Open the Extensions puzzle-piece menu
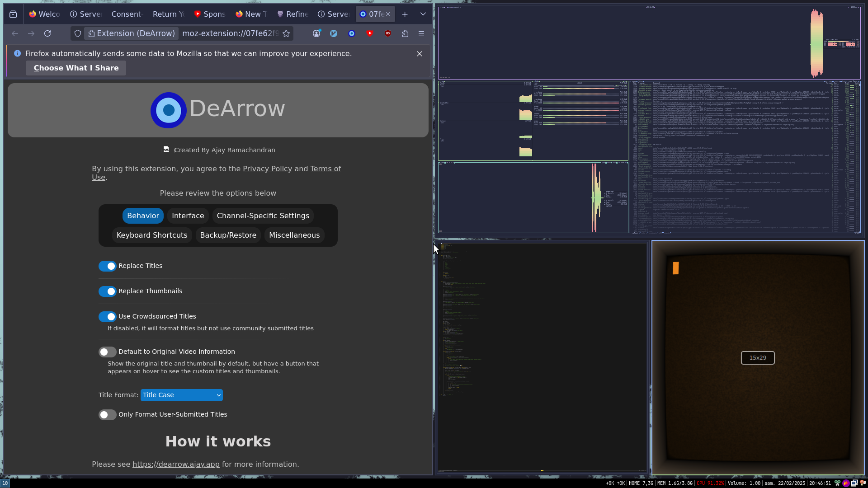This screenshot has width=868, height=488. coord(405,33)
